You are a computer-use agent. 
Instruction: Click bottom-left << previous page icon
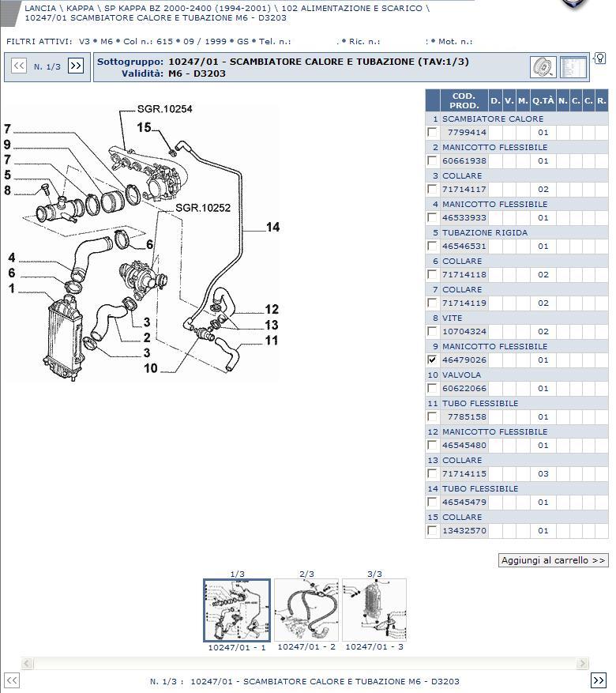click(12, 680)
